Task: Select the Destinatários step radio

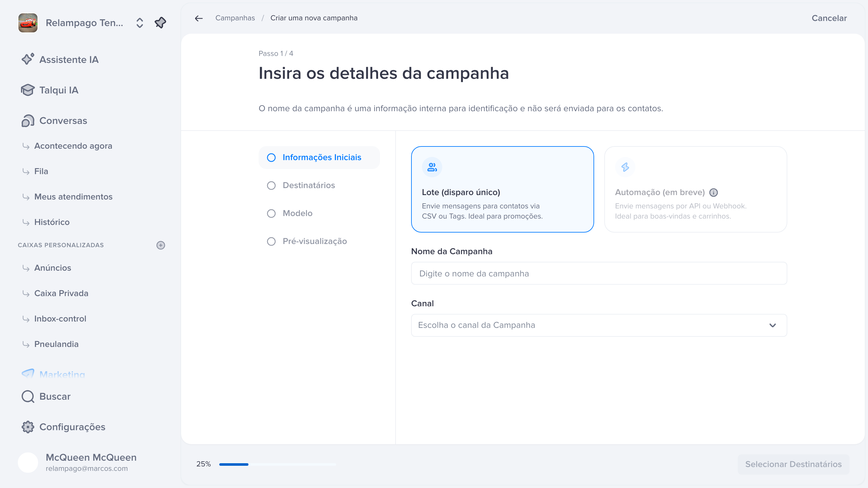Action: [x=271, y=185]
